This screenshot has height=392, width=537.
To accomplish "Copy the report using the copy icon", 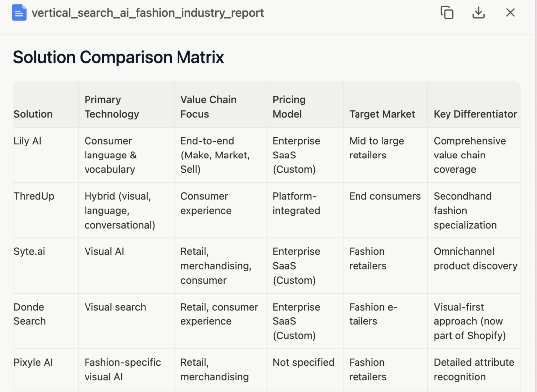I will click(x=447, y=12).
